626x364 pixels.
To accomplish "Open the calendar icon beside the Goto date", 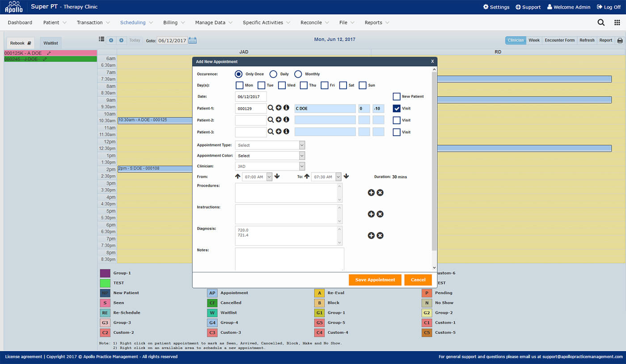I will tap(192, 40).
